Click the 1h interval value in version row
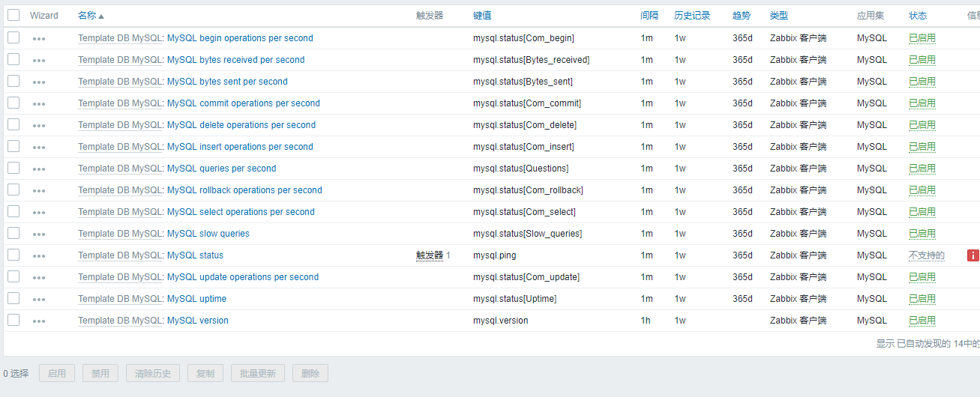980x397 pixels. 646,321
